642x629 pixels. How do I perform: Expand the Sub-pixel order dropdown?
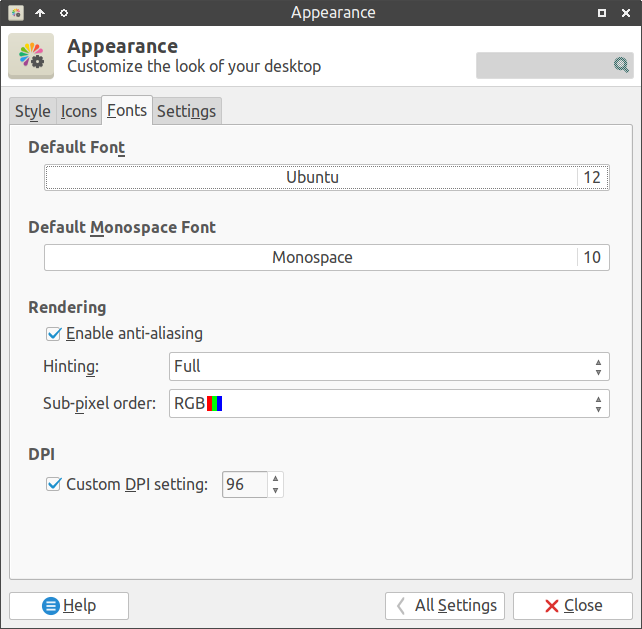point(389,404)
